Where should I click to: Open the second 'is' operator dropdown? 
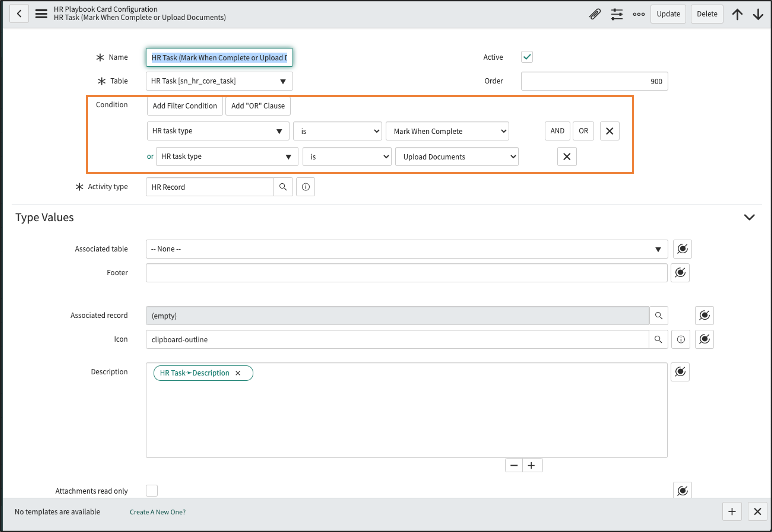347,156
